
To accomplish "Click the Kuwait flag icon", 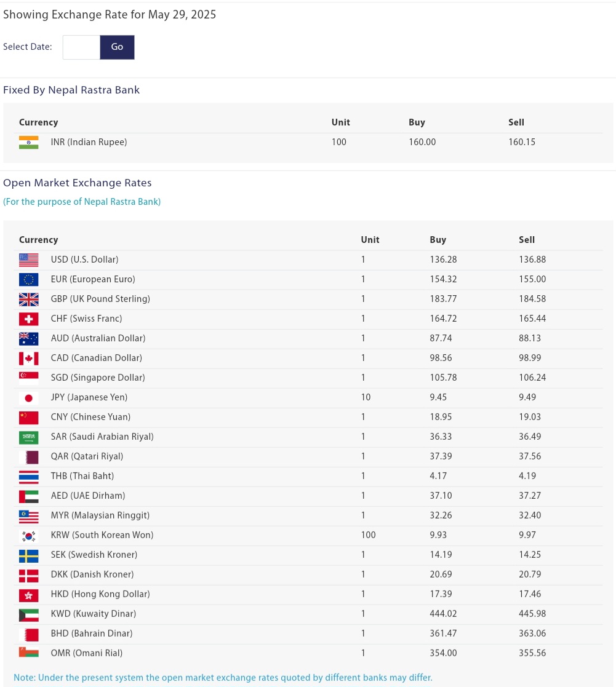I will (29, 614).
